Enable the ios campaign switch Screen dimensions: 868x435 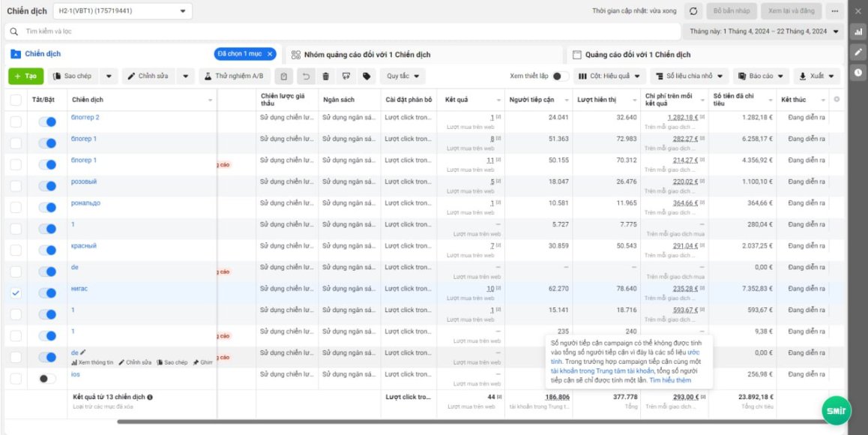point(47,379)
